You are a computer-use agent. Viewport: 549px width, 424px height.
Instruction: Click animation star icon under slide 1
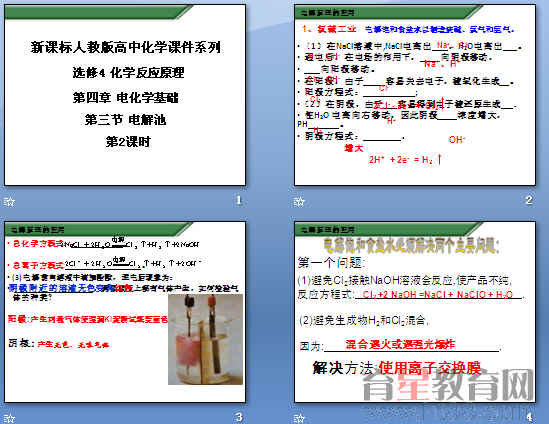click(x=9, y=201)
